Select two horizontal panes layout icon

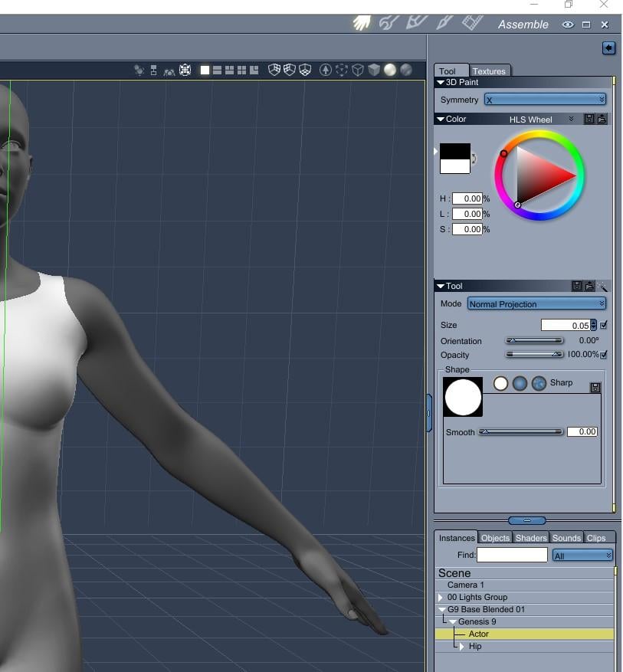217,70
